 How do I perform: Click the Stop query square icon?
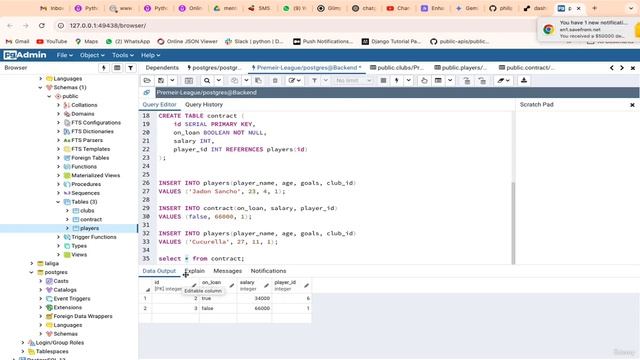point(383,80)
